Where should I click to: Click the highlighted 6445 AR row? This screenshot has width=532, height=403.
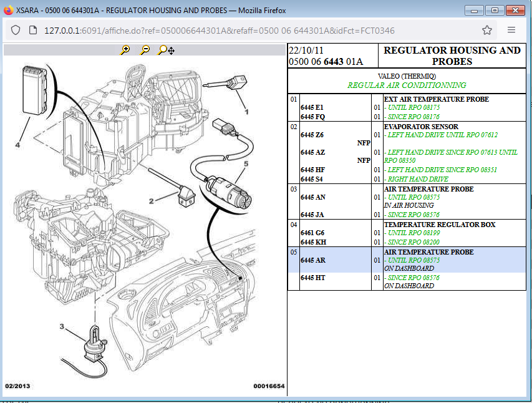coord(407,260)
